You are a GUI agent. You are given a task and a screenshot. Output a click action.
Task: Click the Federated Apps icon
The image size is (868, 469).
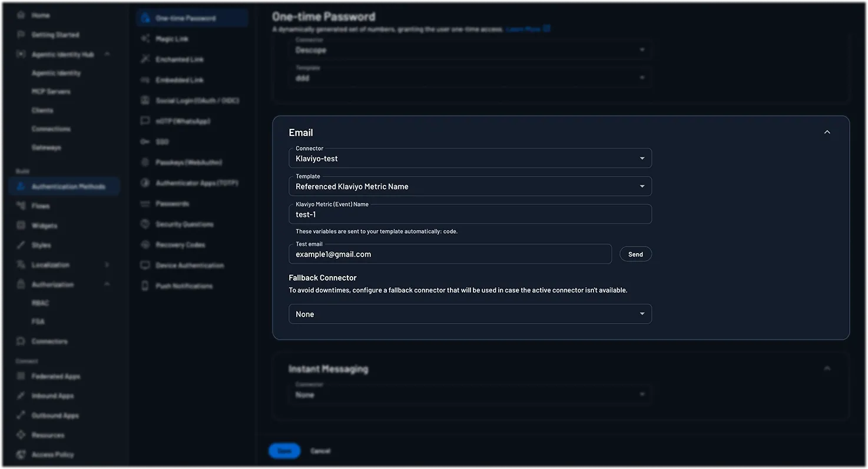(x=21, y=376)
